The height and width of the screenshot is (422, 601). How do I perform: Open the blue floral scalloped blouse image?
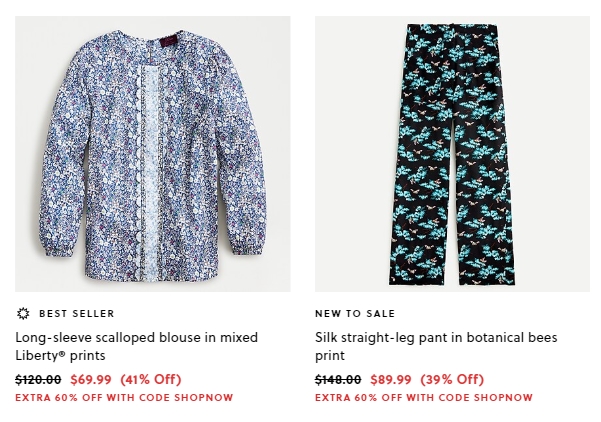pyautogui.click(x=153, y=154)
